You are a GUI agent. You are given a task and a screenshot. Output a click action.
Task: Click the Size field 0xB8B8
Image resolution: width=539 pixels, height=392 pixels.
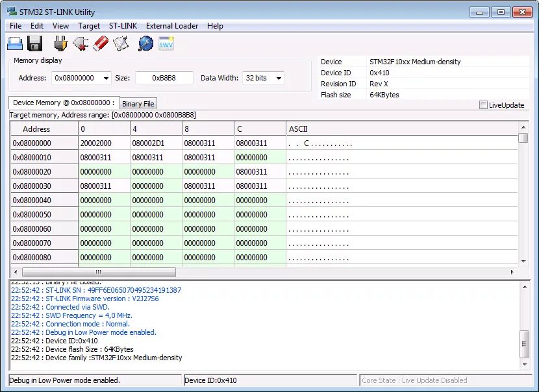[x=164, y=78]
